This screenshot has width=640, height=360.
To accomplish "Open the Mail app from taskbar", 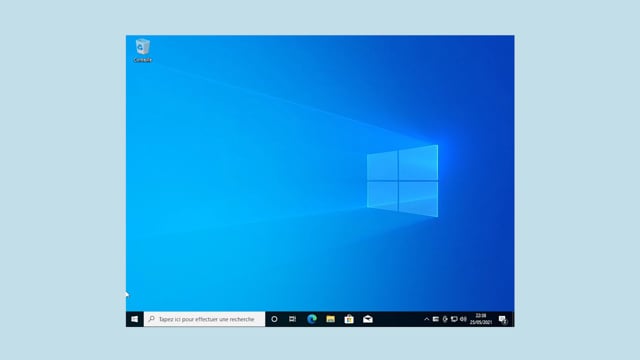I will tap(368, 319).
